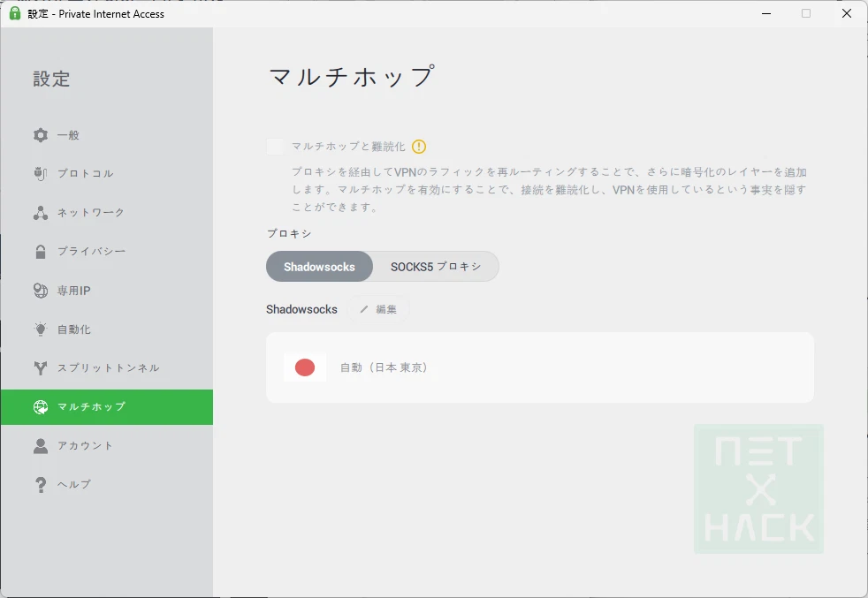868x598 pixels.
Task: Open 自動化 via the lightbulb icon
Action: pyautogui.click(x=40, y=329)
